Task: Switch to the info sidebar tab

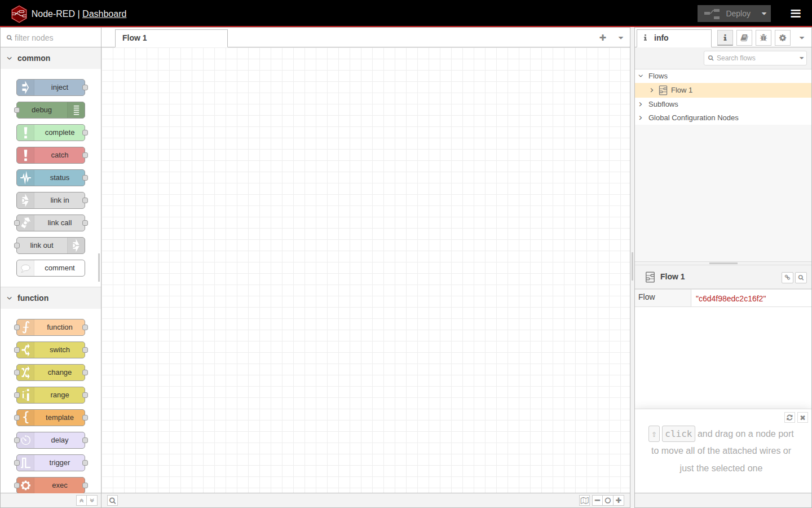Action: 725,37
